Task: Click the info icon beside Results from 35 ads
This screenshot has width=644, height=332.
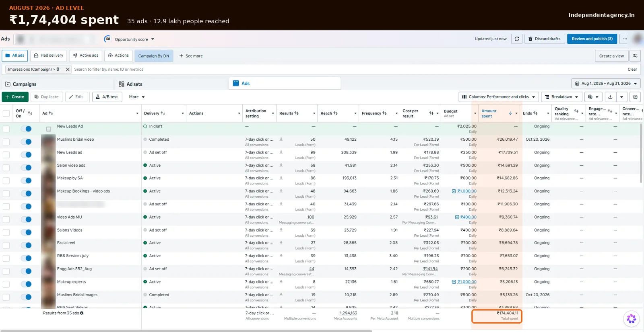Action: (x=82, y=313)
